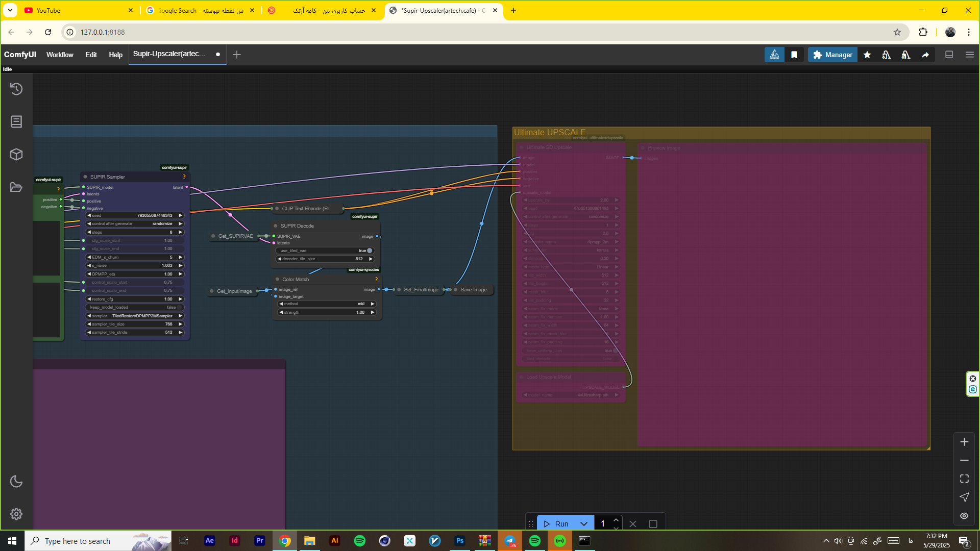980x551 pixels.
Task: Adjust the Color Match strength value slider
Action: pyautogui.click(x=327, y=312)
